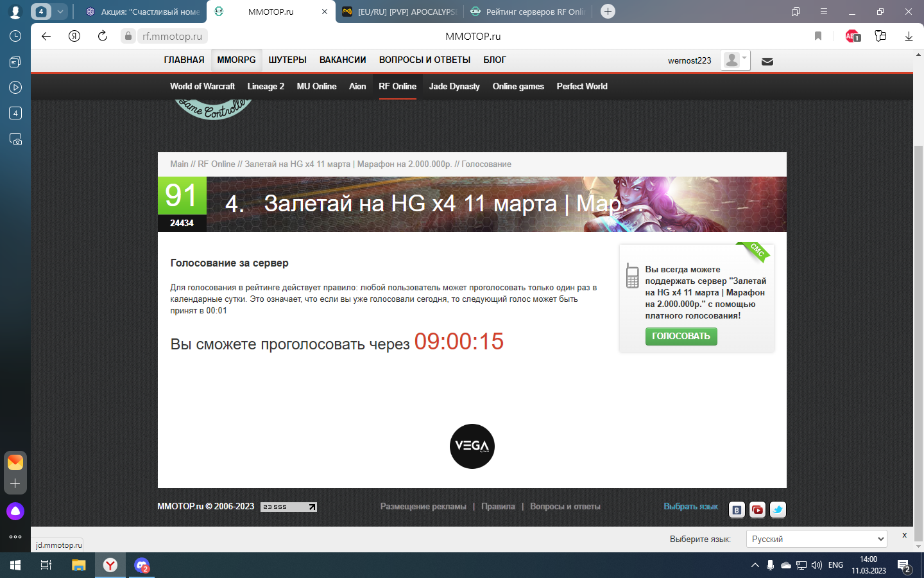Expand the Русский language dropdown

817,539
